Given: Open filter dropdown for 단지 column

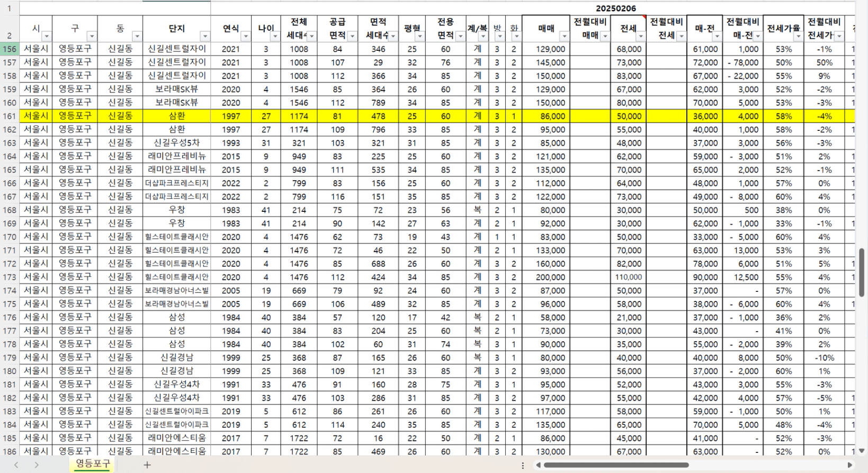Looking at the screenshot, I should (205, 36).
